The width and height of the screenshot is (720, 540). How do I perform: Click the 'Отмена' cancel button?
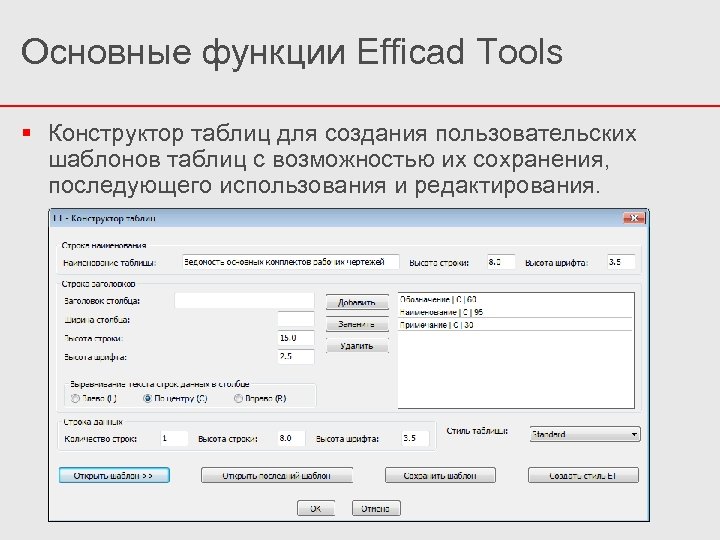coord(376,508)
